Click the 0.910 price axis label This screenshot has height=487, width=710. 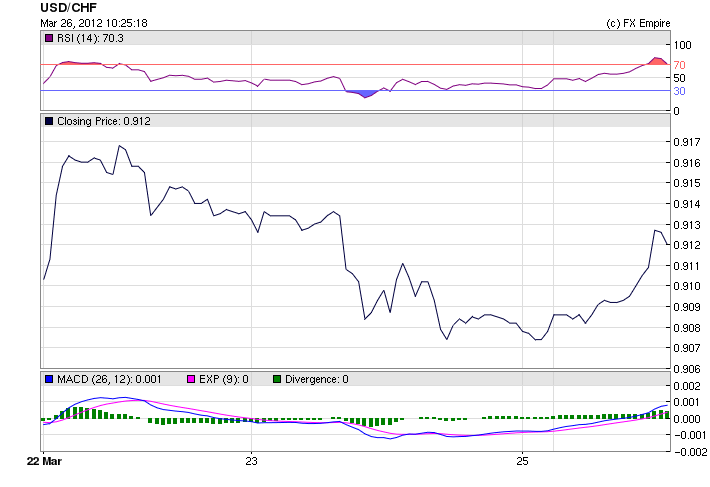pyautogui.click(x=687, y=286)
